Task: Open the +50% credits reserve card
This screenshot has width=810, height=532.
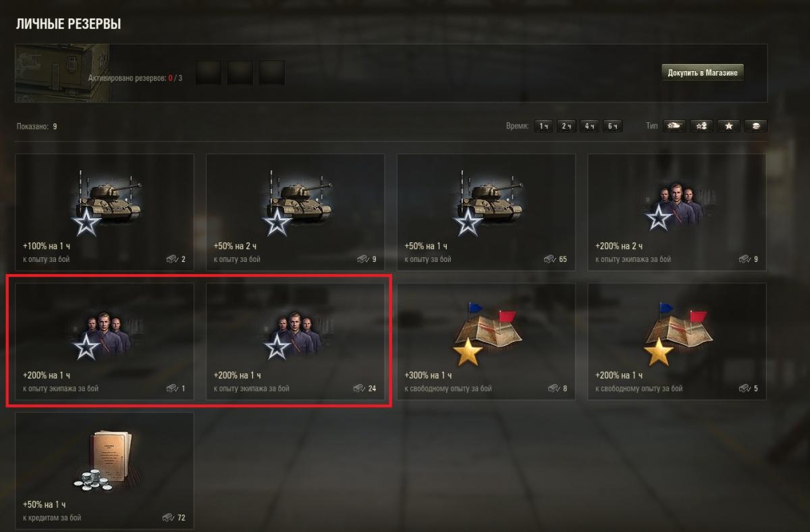Action: 105,471
